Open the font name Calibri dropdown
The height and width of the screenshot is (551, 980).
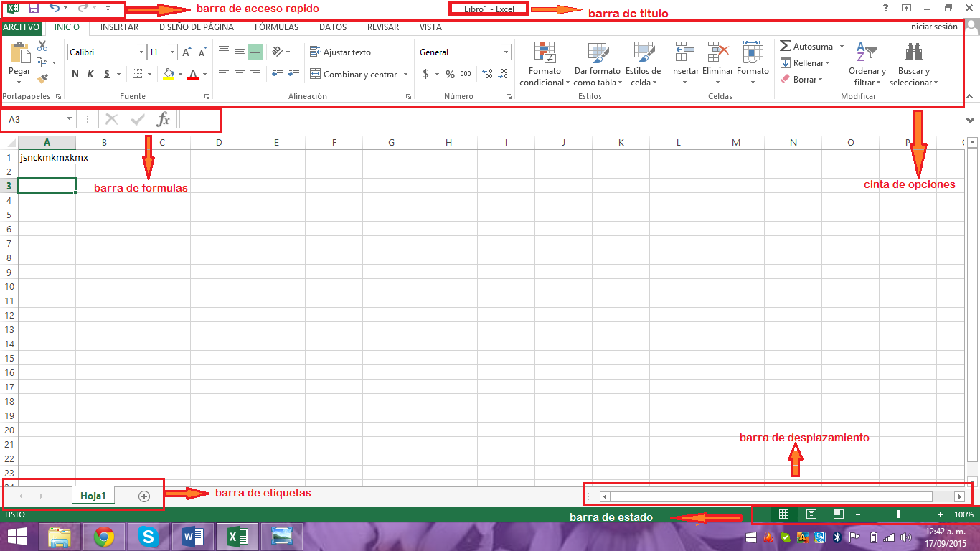tap(141, 52)
